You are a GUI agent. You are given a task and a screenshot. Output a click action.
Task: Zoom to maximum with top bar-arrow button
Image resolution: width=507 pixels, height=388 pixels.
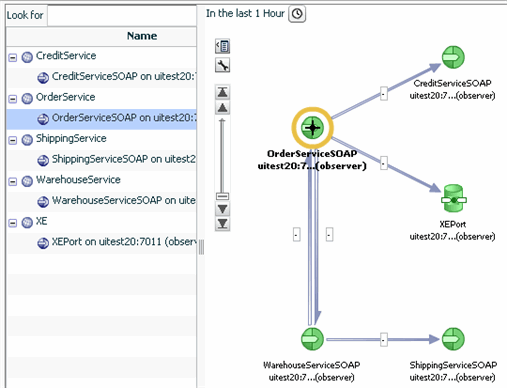coord(223,92)
